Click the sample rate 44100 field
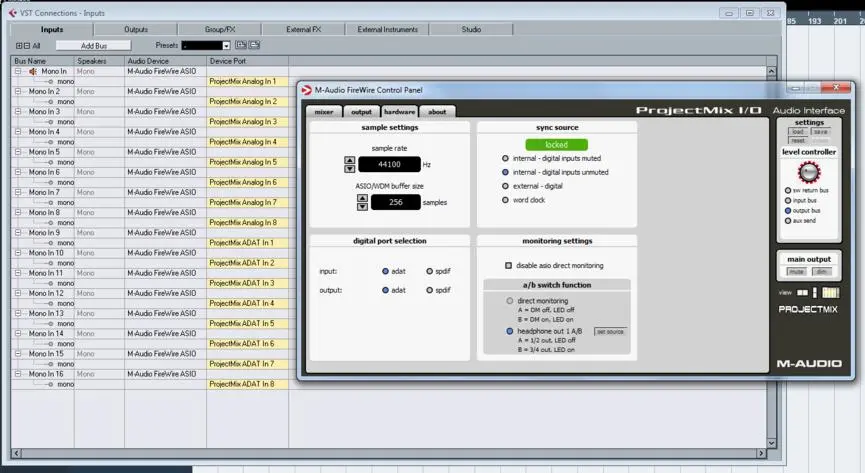This screenshot has width=865, height=473. [x=389, y=164]
